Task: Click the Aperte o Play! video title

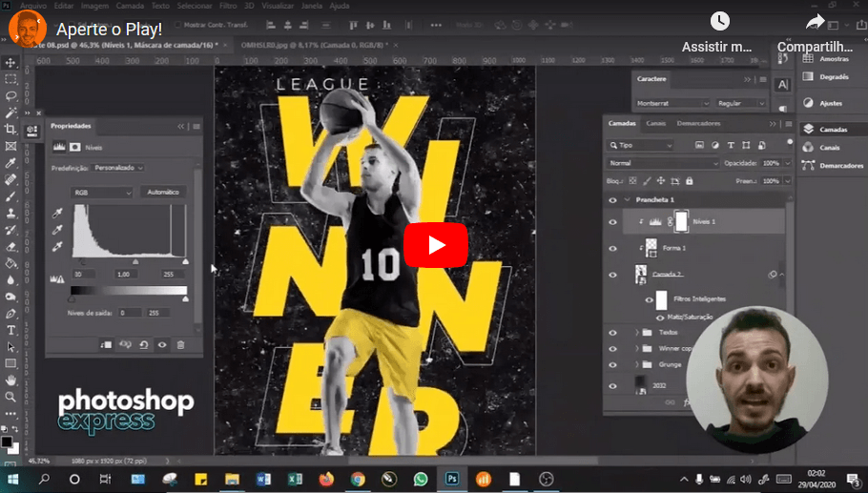Action: (109, 30)
